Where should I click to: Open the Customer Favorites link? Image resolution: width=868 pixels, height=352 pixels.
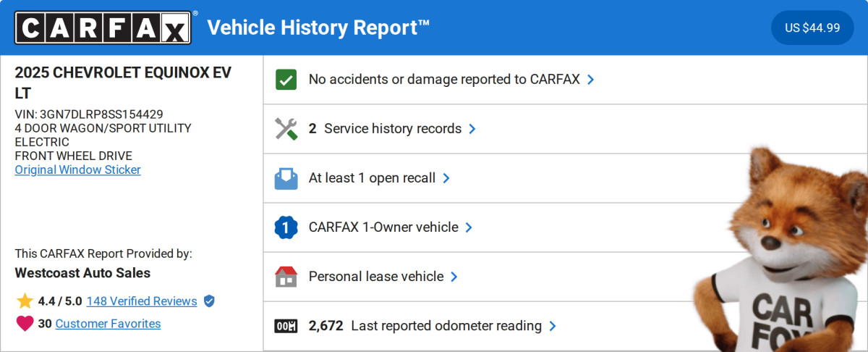(x=108, y=324)
